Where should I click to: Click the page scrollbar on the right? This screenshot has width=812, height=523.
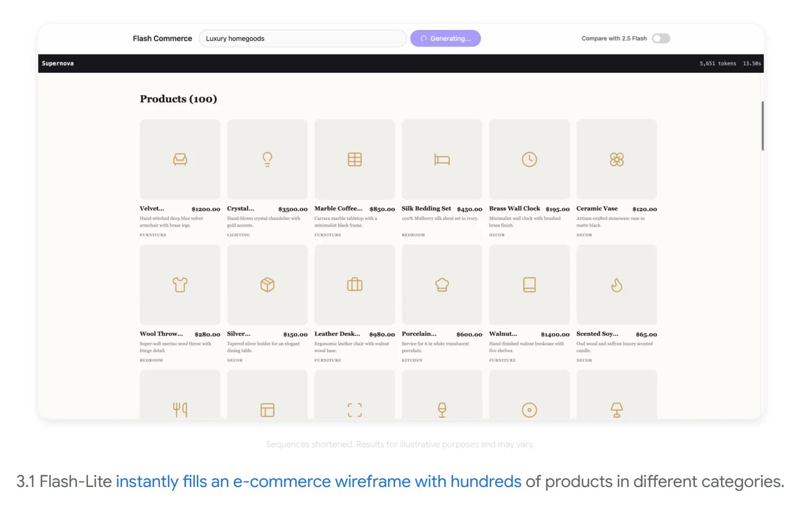(762, 126)
